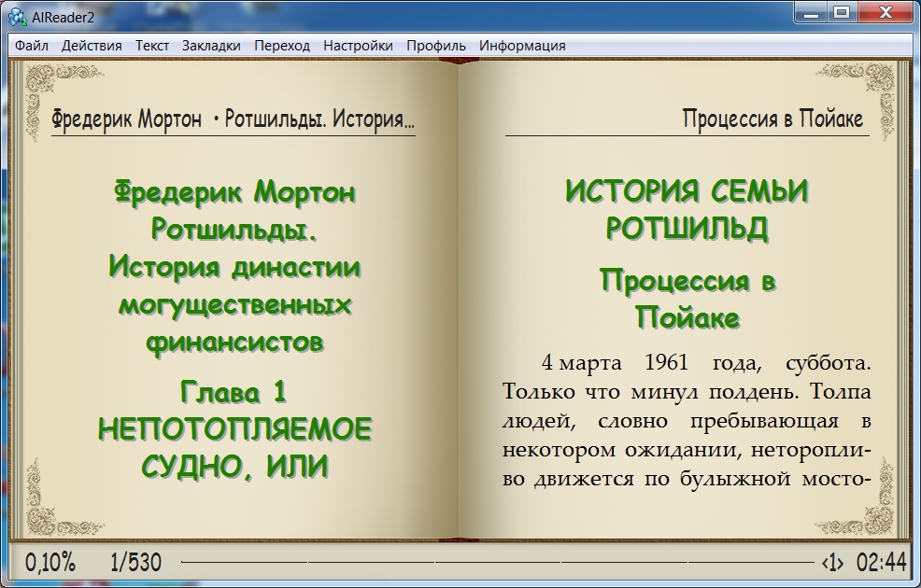Open the Настройки menu
Viewport: 921px width, 588px height.
point(359,46)
